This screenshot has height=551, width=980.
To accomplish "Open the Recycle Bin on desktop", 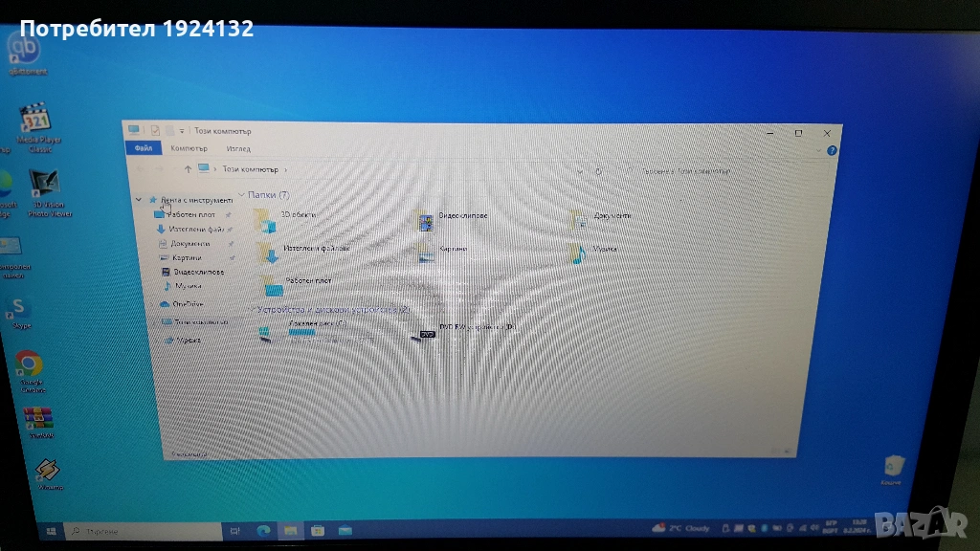I will (x=893, y=470).
